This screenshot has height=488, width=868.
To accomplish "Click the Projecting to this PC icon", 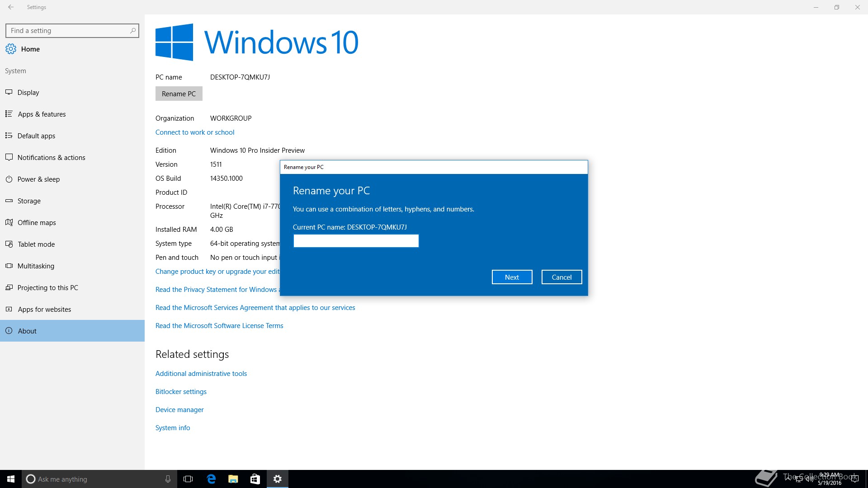I will click(9, 287).
